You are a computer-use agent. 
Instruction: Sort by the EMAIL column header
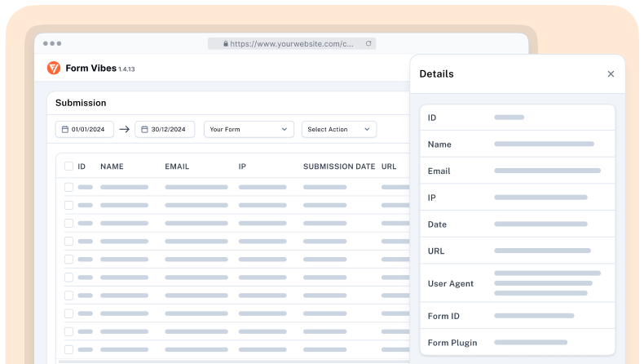177,166
